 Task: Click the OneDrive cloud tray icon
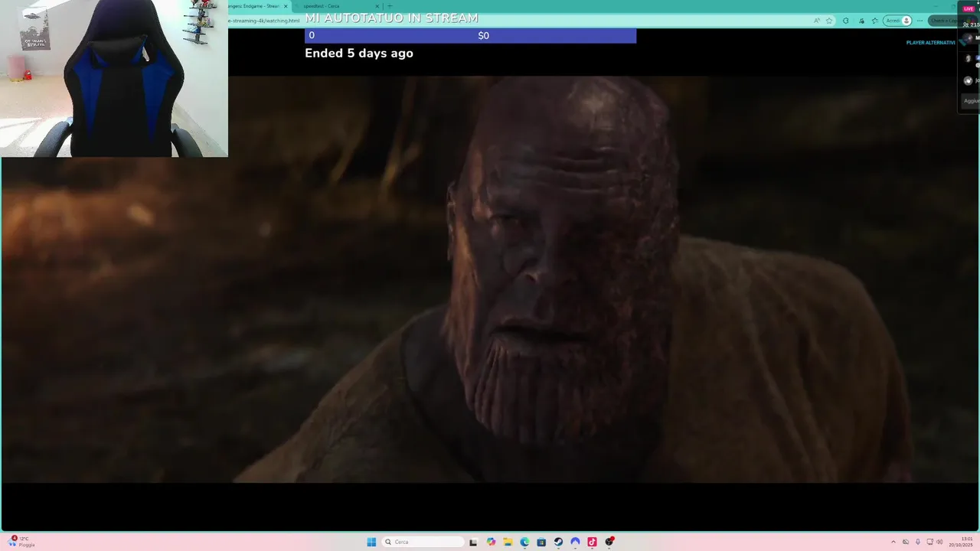click(x=906, y=542)
